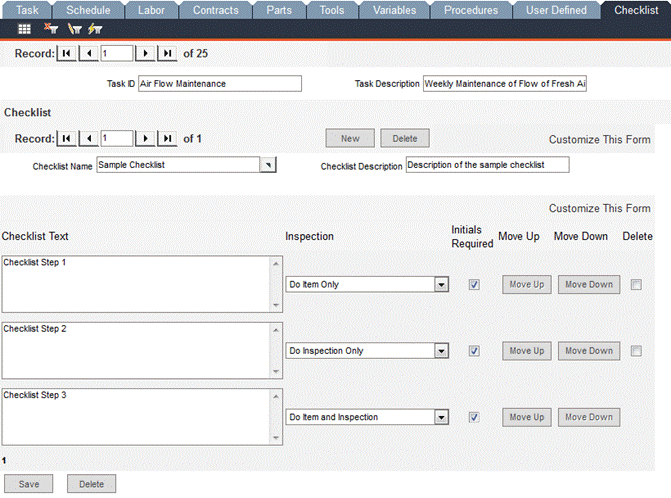Uncheck Initials Required for Checklist Step 1
Screen dimensions: 671x498
point(474,284)
